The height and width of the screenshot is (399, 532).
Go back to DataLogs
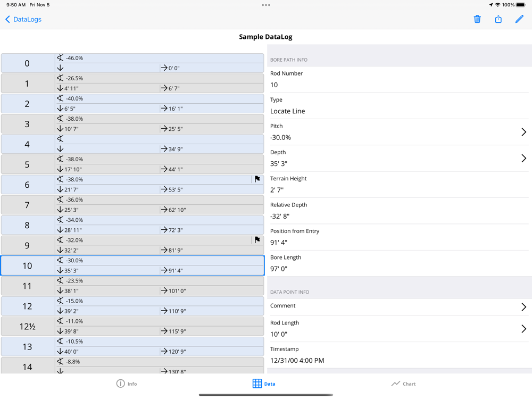pos(23,19)
